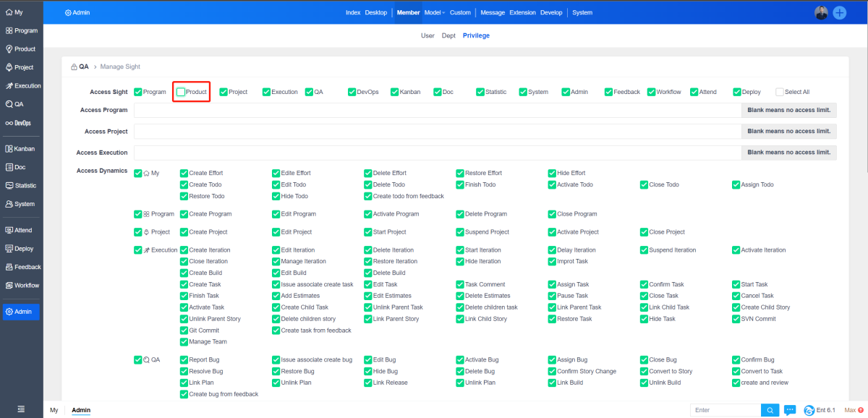Viewport: 868px width, 418px height.
Task: Open the Statistic sidebar icon
Action: click(9, 186)
